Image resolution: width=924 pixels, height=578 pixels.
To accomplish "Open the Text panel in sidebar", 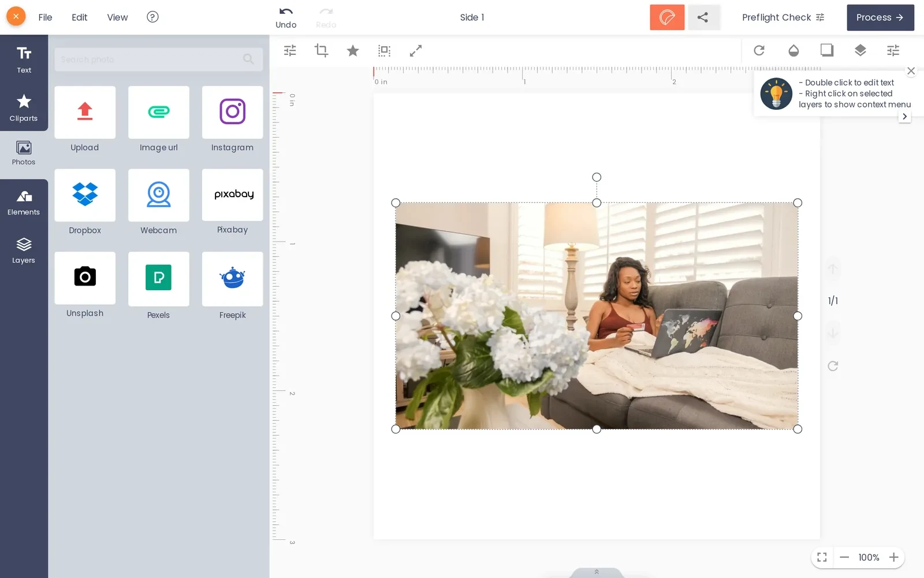I will point(24,60).
